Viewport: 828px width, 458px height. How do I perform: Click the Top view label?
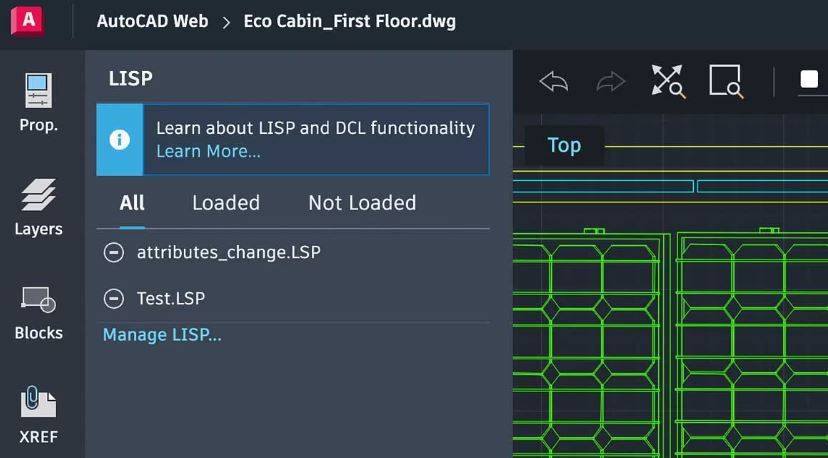point(564,145)
